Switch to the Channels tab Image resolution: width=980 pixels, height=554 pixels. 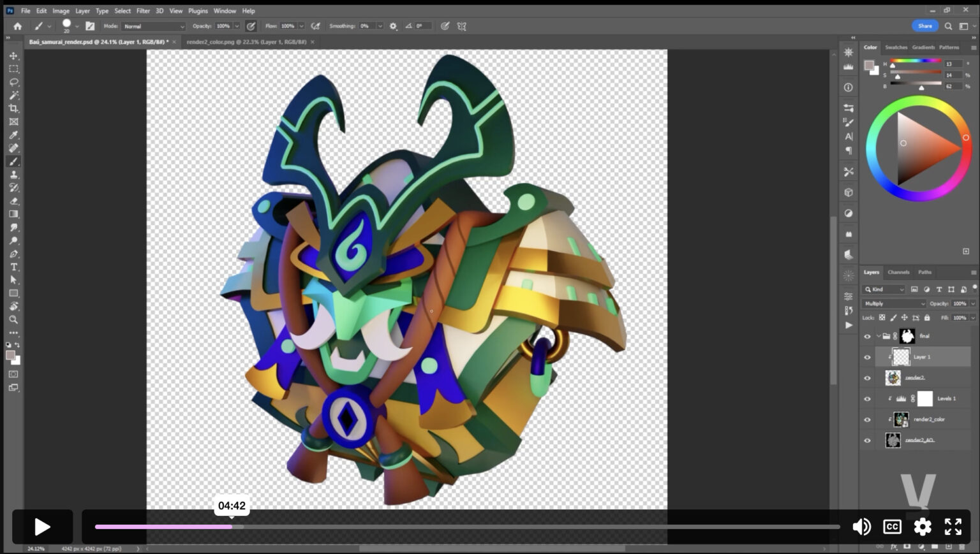898,272
